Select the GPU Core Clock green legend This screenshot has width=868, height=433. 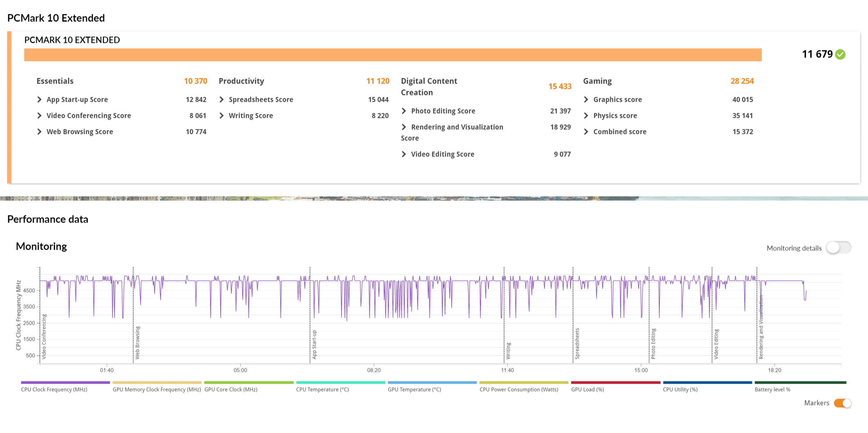[249, 383]
